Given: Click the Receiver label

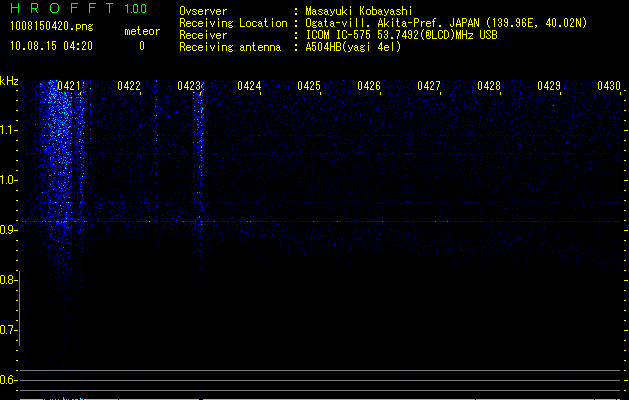Looking at the screenshot, I should 203,35.
